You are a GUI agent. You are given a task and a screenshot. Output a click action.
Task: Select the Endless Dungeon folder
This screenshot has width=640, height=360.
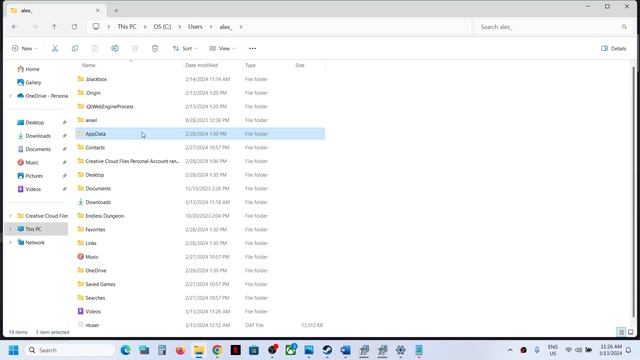[200, 216]
